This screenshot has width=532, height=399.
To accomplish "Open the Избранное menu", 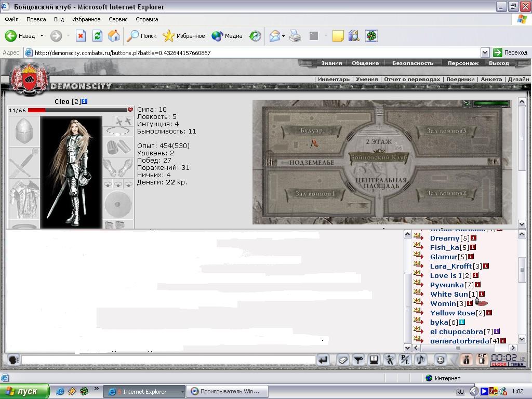I will pos(86,19).
